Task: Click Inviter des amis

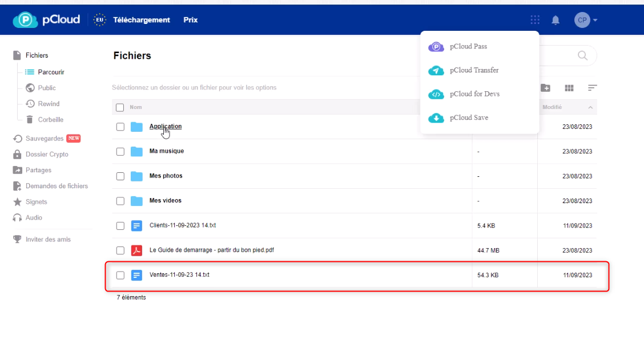Action: point(48,239)
